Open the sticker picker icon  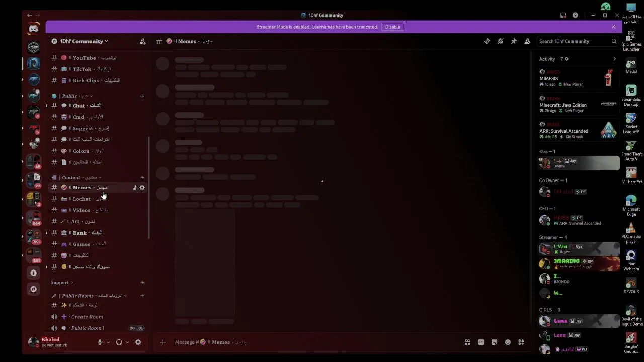point(494,342)
